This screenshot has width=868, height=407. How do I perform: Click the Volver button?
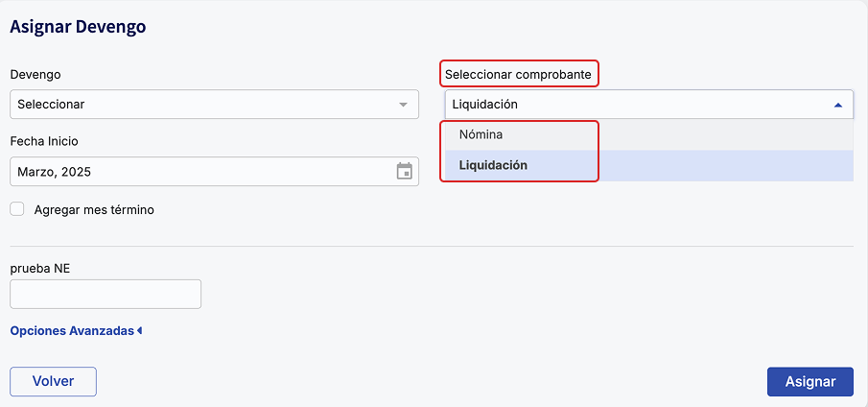tap(53, 381)
